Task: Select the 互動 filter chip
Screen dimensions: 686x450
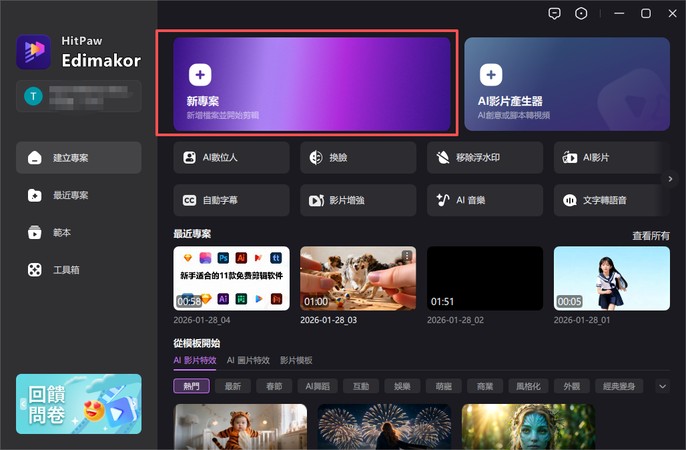Action: tap(361, 386)
